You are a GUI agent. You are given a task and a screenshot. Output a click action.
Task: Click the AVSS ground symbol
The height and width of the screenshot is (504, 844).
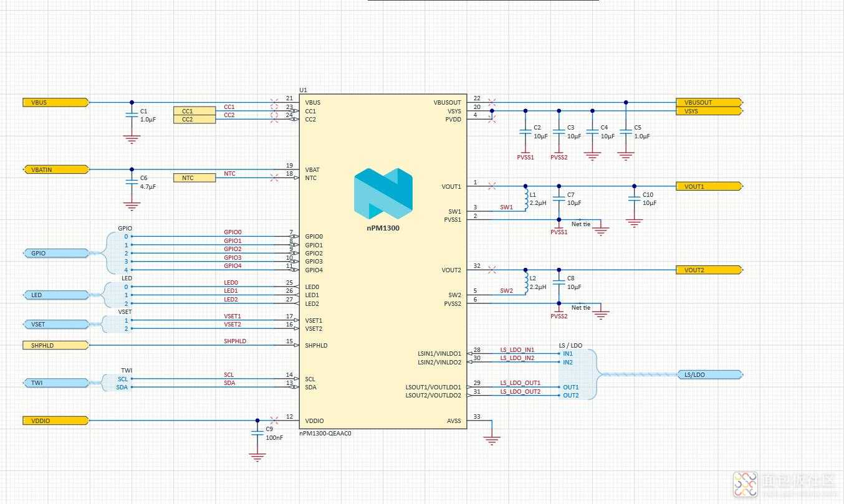pyautogui.click(x=492, y=440)
